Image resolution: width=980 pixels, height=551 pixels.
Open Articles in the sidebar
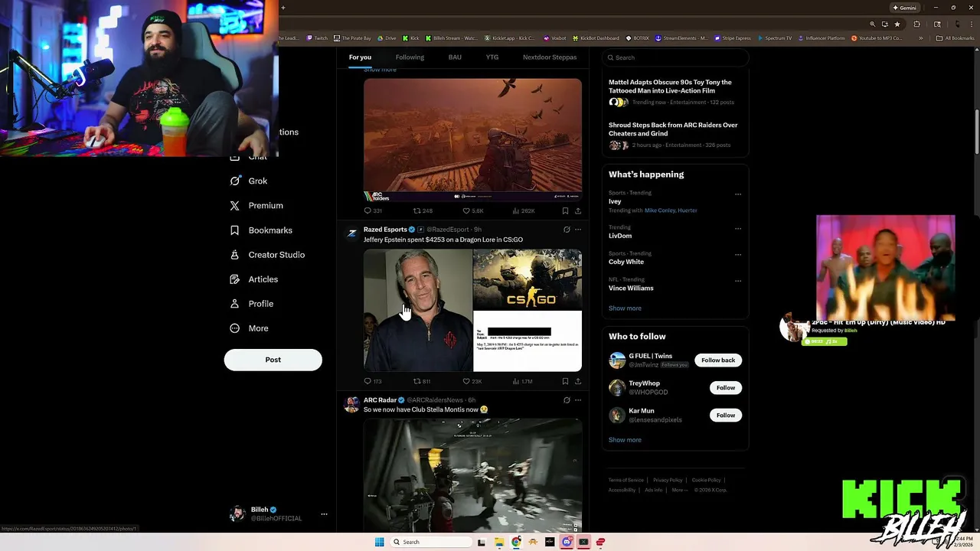pos(254,279)
